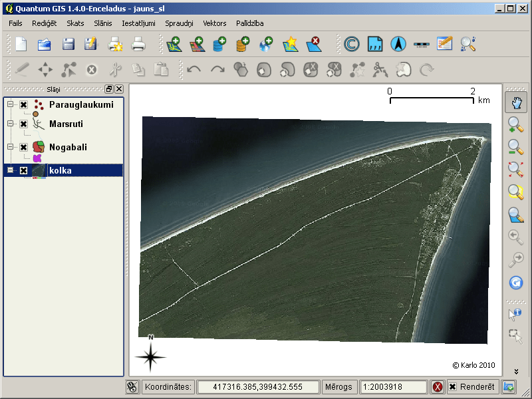Add a raster layer
This screenshot has height=399, width=532.
[197, 45]
